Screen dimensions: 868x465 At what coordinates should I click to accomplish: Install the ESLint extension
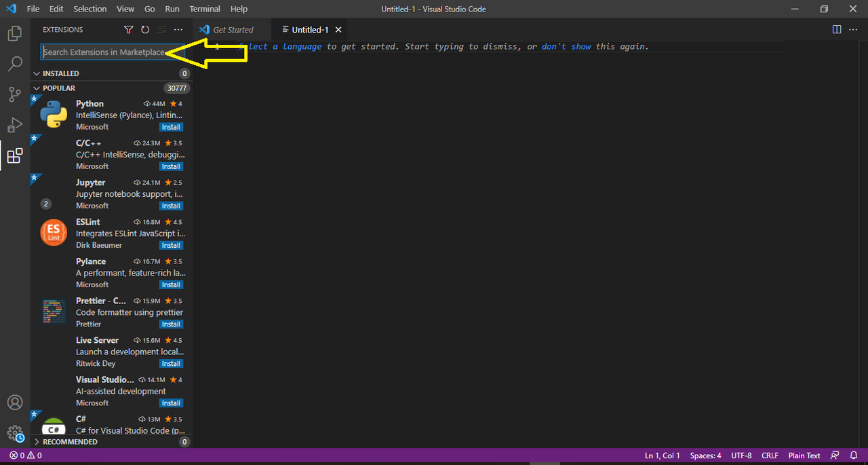pos(171,245)
